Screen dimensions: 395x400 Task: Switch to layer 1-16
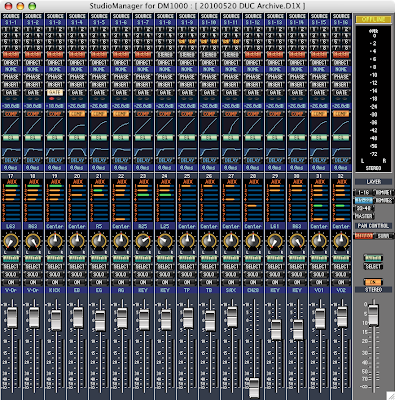(x=363, y=192)
